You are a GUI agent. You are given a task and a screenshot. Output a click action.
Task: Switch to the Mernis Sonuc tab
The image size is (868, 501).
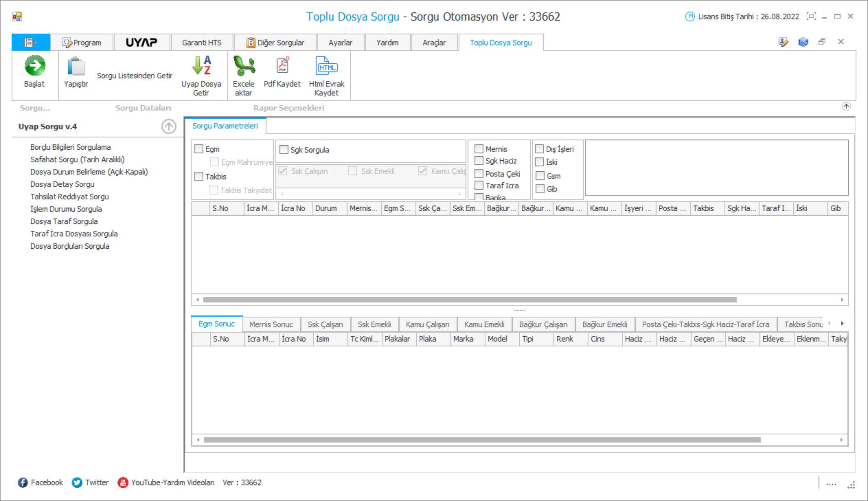[x=271, y=324]
